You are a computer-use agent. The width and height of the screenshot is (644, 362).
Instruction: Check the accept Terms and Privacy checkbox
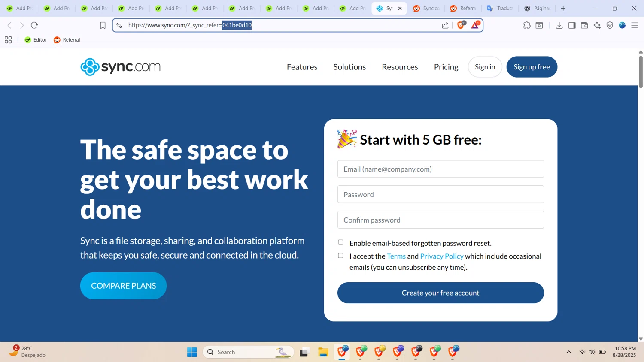coord(340,256)
